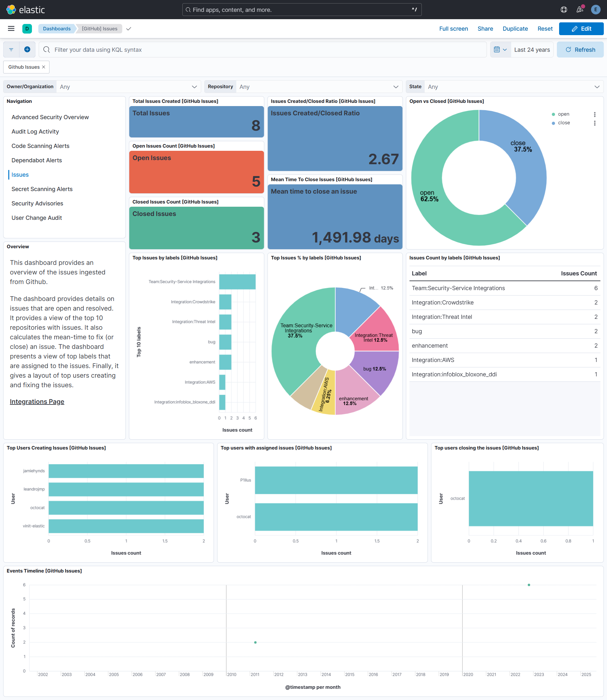The image size is (607, 700).
Task: Open the main navigation hamburger menu
Action: click(11, 28)
